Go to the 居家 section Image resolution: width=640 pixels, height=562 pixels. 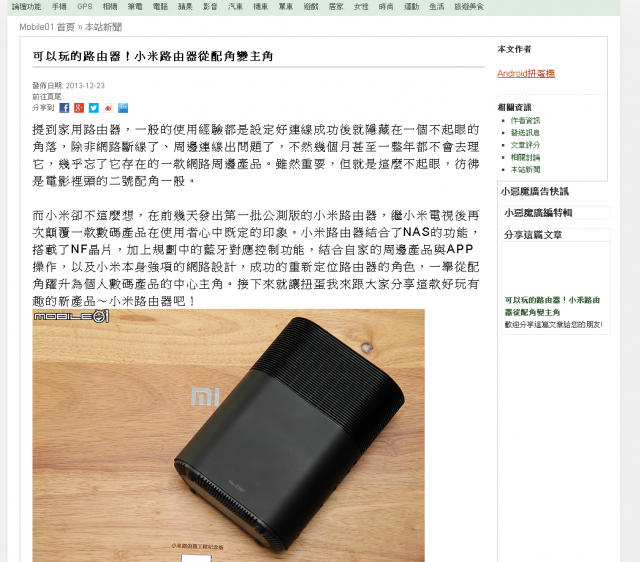(336, 7)
